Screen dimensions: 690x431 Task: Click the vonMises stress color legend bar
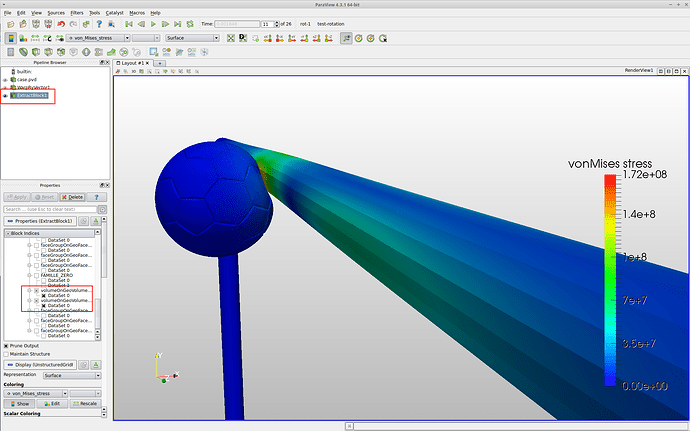click(609, 280)
